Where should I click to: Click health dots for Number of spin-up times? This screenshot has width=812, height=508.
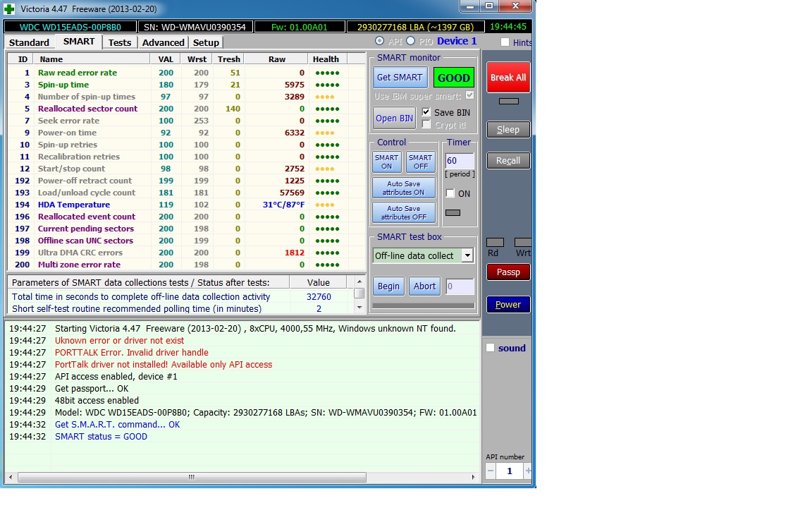point(325,97)
